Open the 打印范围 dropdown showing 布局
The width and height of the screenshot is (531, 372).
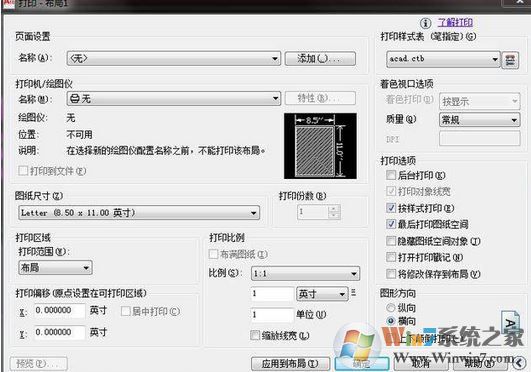(55, 268)
